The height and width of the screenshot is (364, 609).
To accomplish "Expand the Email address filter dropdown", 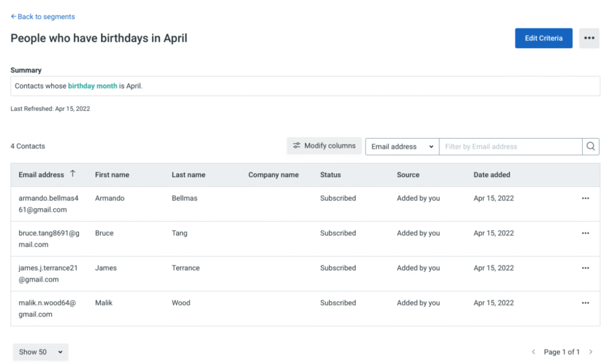I will click(x=402, y=146).
